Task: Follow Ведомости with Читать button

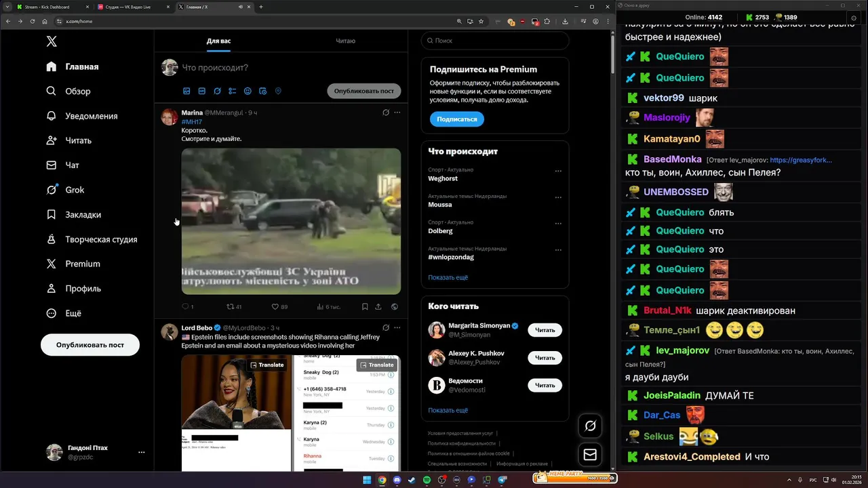Action: 545,385
